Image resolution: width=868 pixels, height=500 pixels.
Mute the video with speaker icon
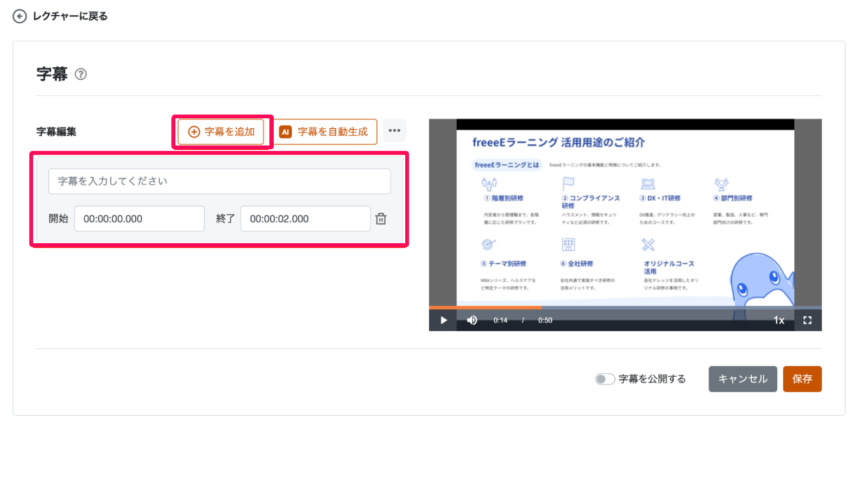point(472,320)
